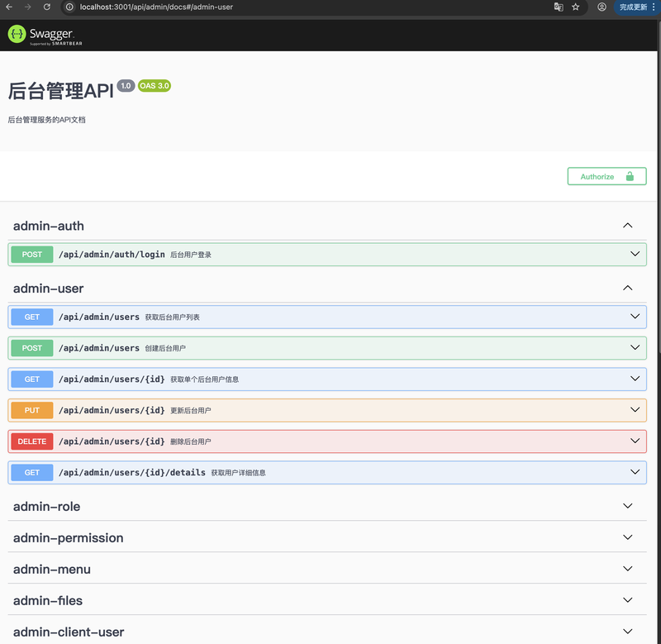Click the browser back arrow
This screenshot has width=661, height=644.
pyautogui.click(x=9, y=7)
